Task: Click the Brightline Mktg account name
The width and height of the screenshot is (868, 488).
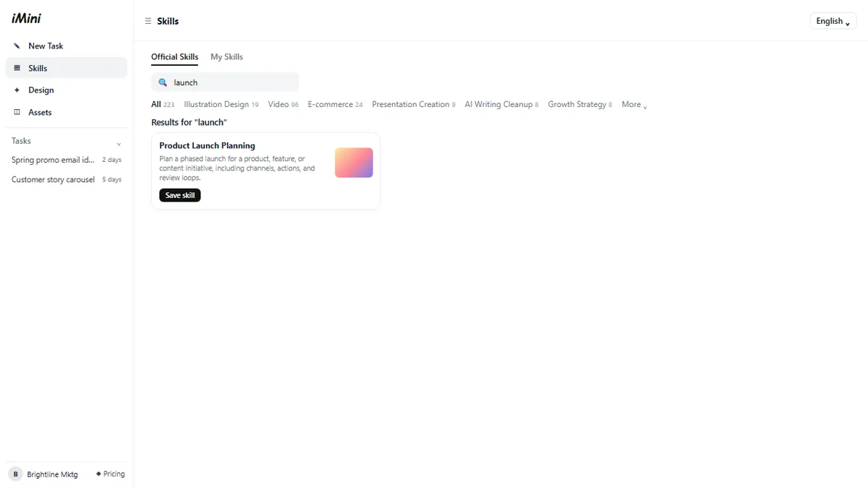Action: pyautogui.click(x=52, y=474)
